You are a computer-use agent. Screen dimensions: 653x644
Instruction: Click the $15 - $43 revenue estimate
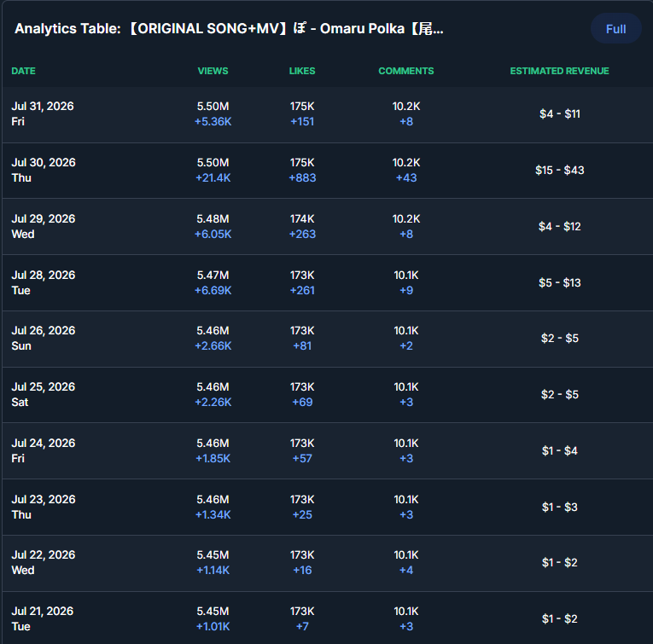tap(559, 170)
